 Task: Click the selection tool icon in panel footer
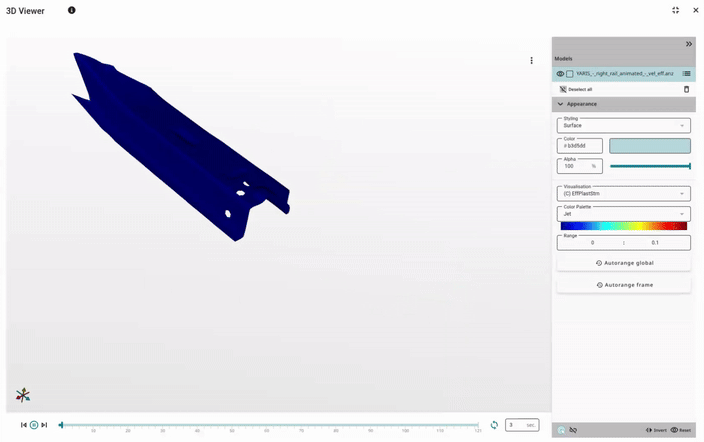[x=561, y=430]
